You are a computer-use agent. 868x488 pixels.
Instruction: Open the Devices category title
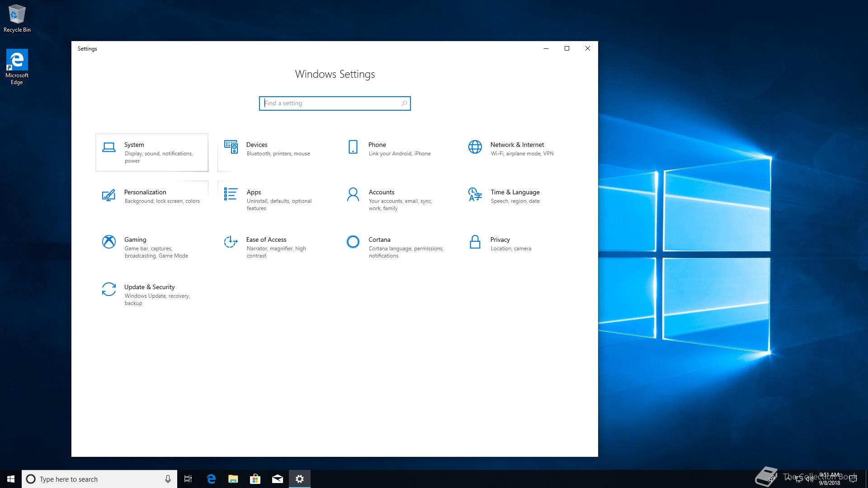257,145
